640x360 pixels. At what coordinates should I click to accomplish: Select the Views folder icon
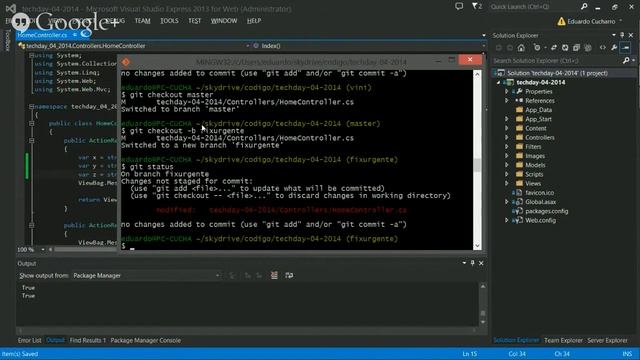[519, 183]
